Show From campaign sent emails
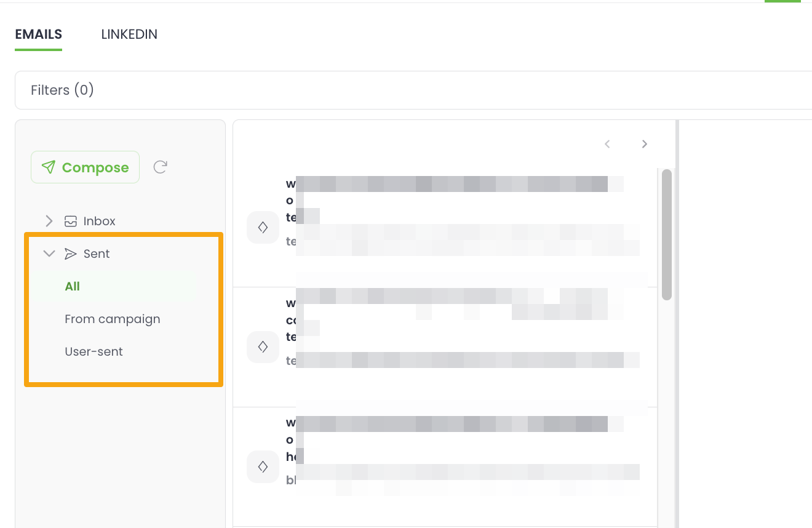The height and width of the screenshot is (528, 812). pos(112,319)
